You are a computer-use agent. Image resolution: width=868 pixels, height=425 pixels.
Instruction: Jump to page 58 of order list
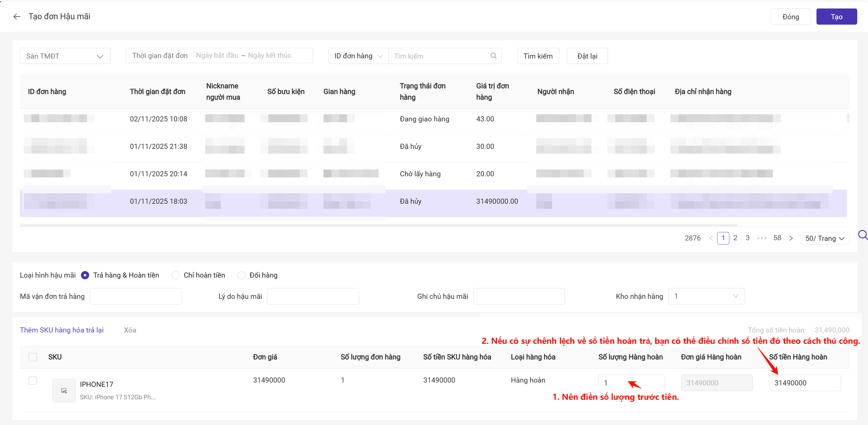[777, 238]
